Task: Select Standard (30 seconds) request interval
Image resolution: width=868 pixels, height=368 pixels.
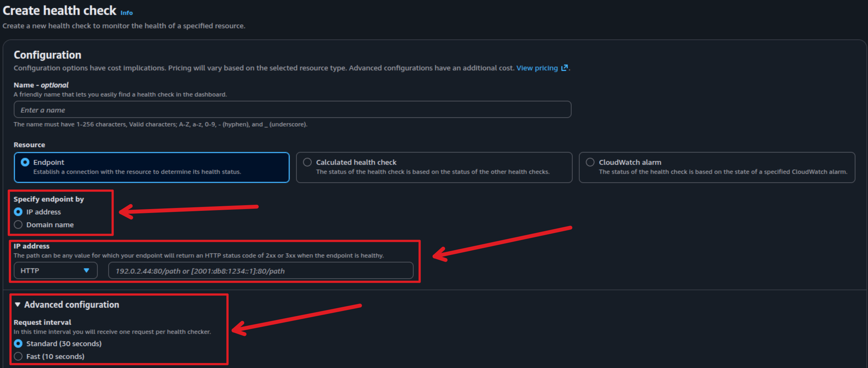Action: [18, 343]
